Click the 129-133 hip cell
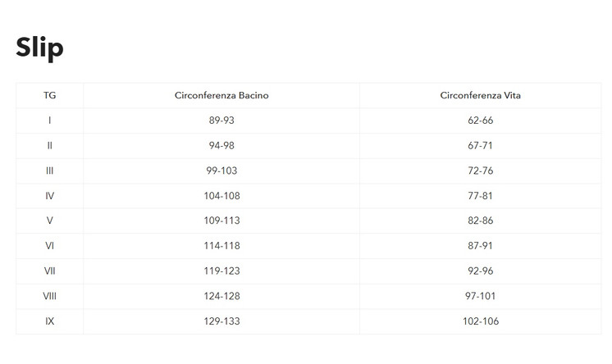The width and height of the screenshot is (612, 364). pyautogui.click(x=222, y=321)
